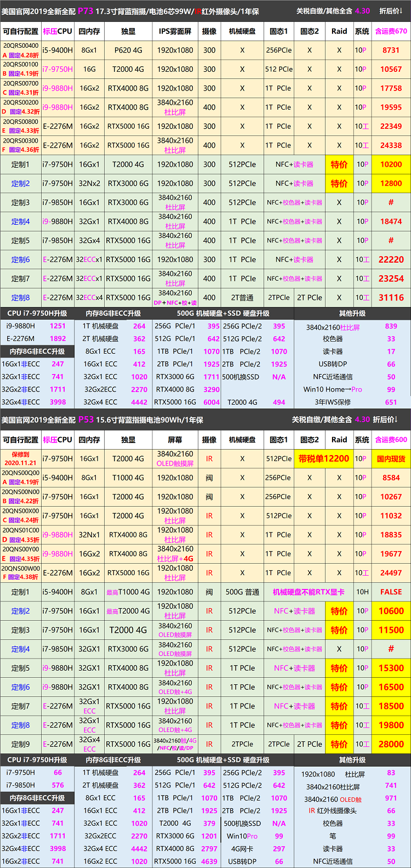Click the P73 model name in top banner
The height and width of the screenshot is (868, 411).
(85, 11)
